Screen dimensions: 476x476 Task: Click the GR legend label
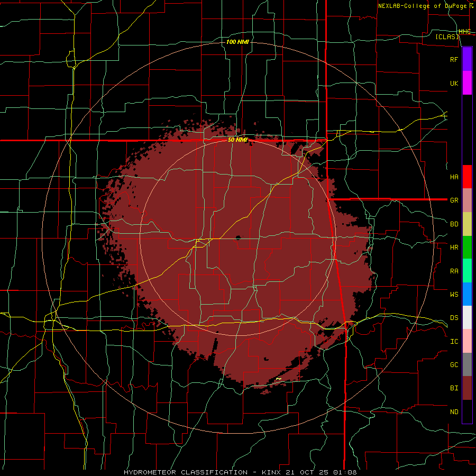coord(454,200)
